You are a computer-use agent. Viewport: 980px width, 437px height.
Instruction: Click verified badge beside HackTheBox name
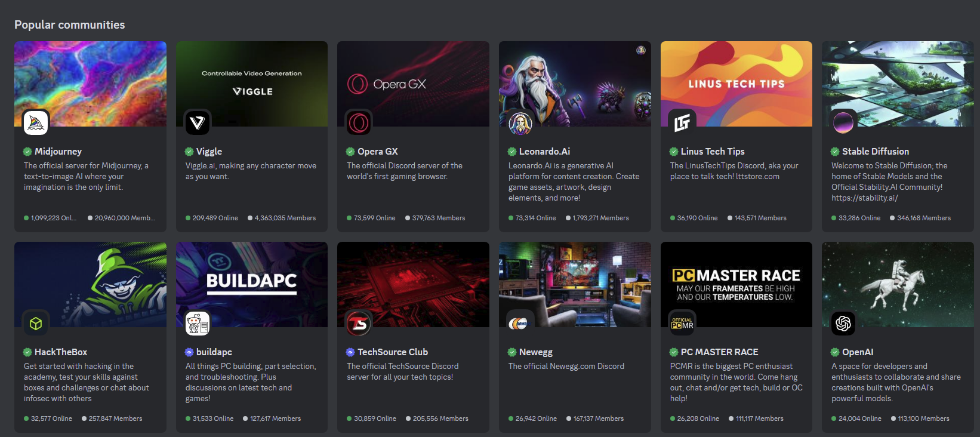(x=27, y=352)
